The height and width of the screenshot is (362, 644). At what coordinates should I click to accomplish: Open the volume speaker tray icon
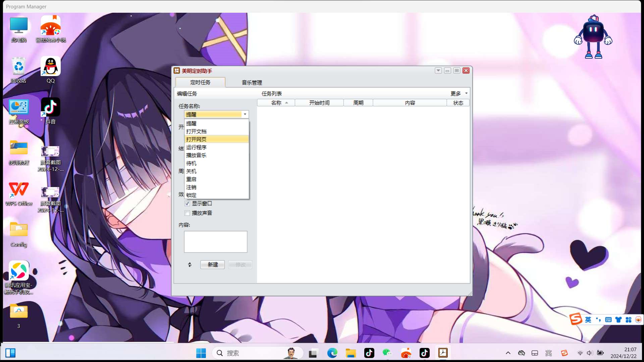coord(590,353)
